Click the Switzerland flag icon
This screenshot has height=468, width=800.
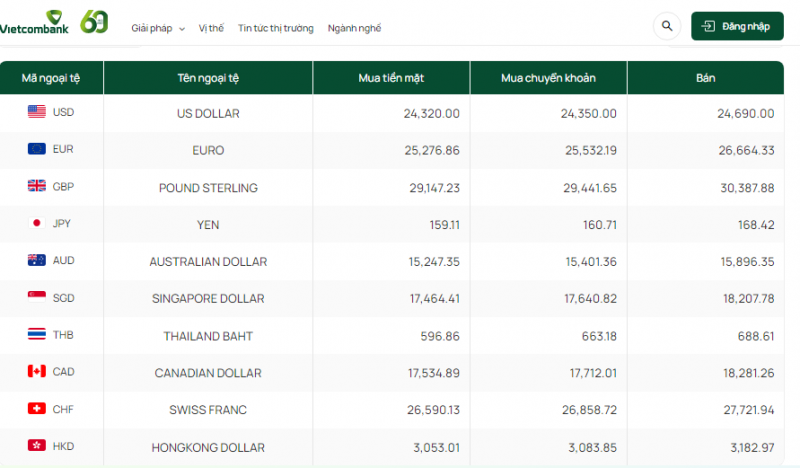pyautogui.click(x=37, y=409)
